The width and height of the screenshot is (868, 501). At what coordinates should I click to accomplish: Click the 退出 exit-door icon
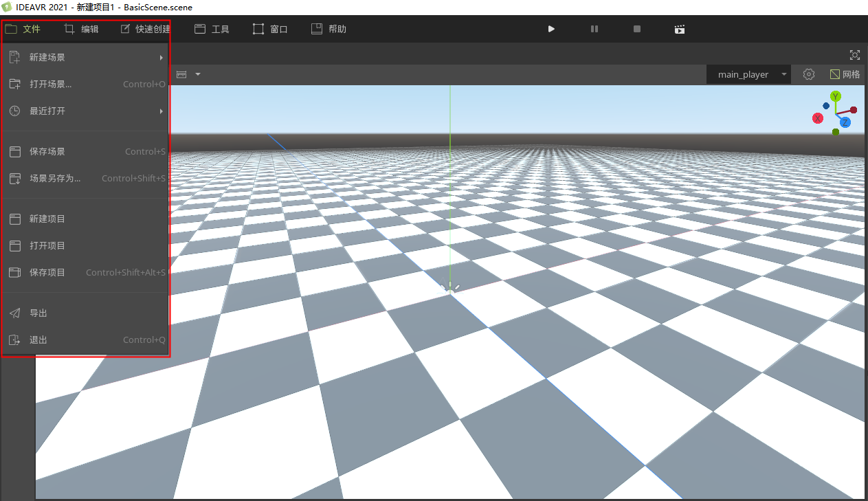coord(15,340)
